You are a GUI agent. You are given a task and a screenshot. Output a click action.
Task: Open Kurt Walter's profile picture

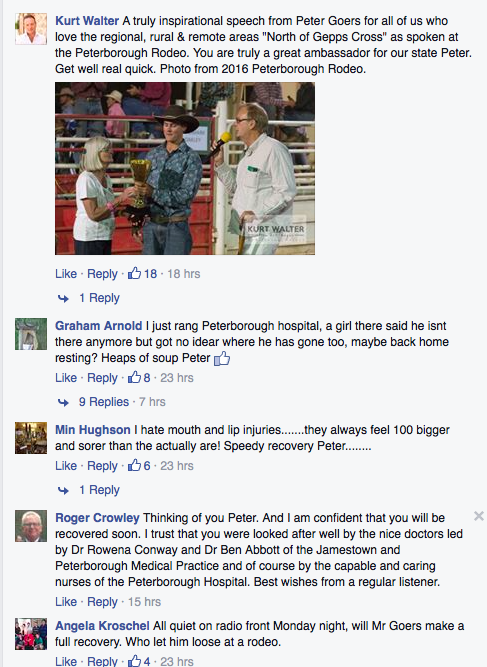click(31, 29)
